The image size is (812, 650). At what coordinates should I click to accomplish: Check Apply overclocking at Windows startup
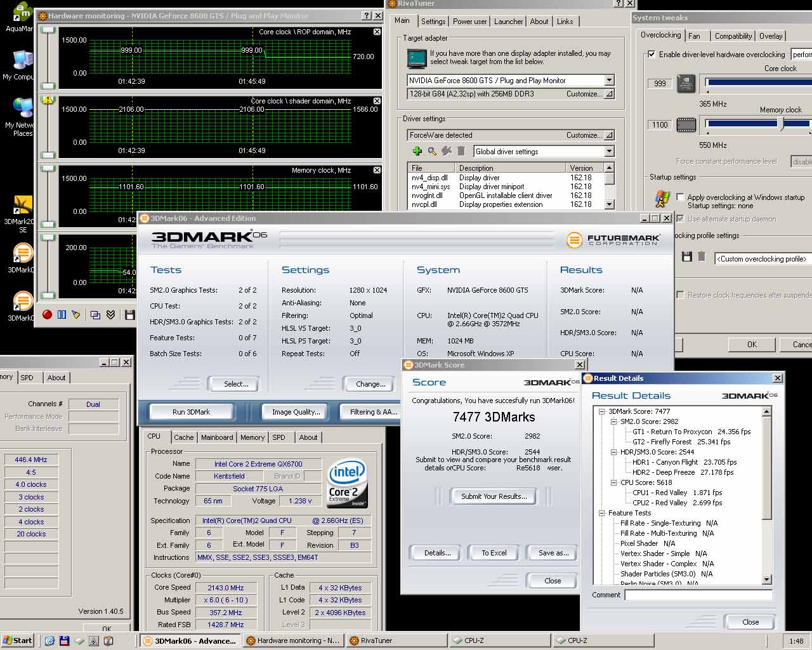pos(680,197)
